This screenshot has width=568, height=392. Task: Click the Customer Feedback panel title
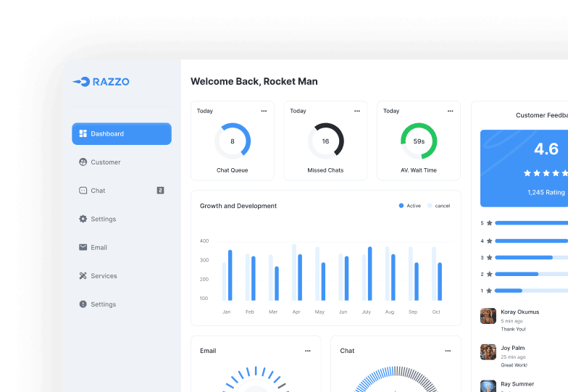coord(542,115)
